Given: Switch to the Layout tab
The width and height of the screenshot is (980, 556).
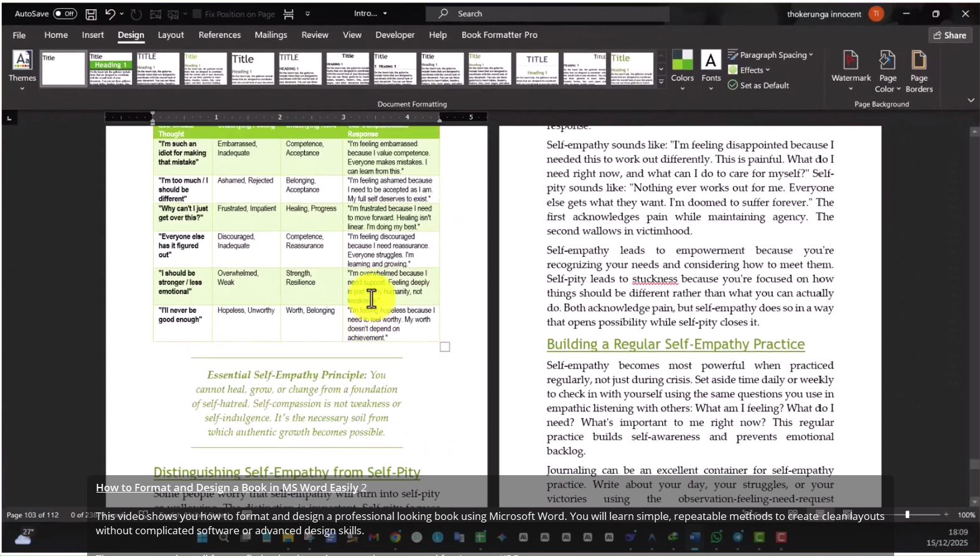Looking at the screenshot, I should click(170, 35).
